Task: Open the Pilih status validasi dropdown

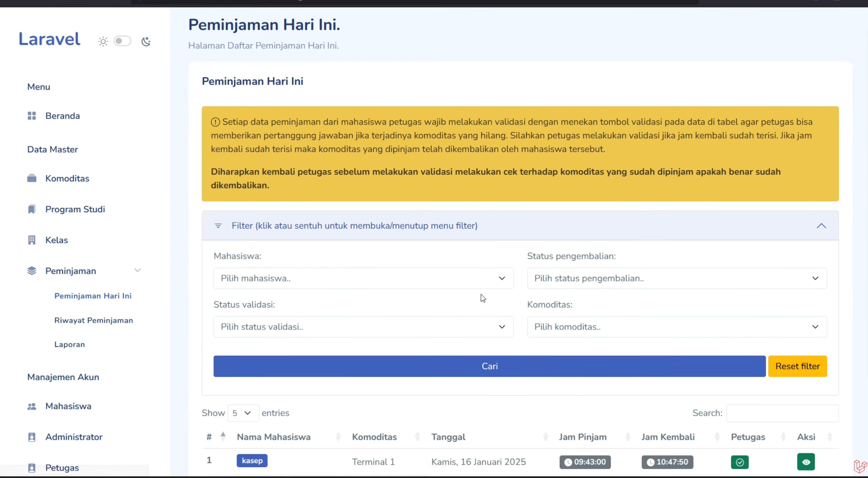Action: [x=363, y=327]
